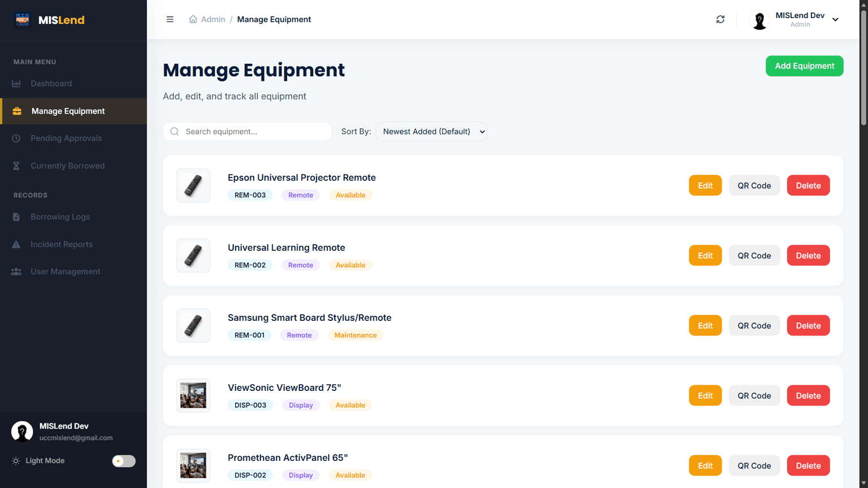868x488 pixels.
Task: Click the Display tag on DISP-002
Action: pyautogui.click(x=301, y=475)
